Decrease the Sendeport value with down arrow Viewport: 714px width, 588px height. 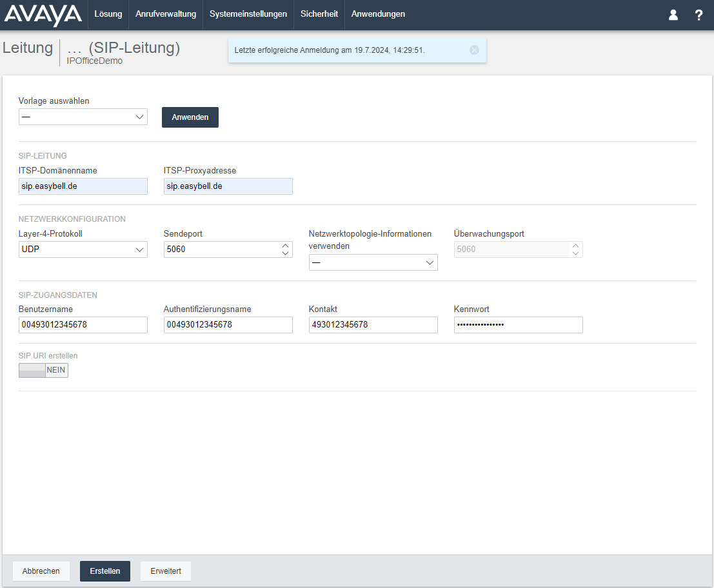pos(285,253)
